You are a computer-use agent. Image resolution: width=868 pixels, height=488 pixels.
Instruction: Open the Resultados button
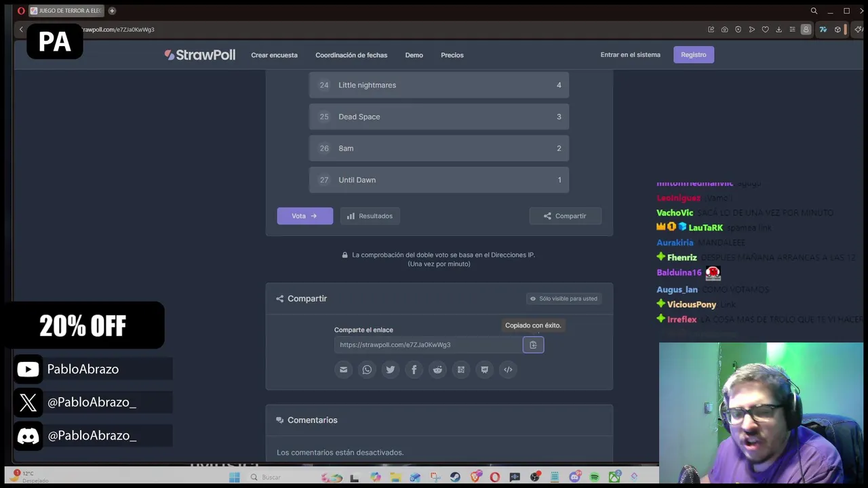coord(370,216)
